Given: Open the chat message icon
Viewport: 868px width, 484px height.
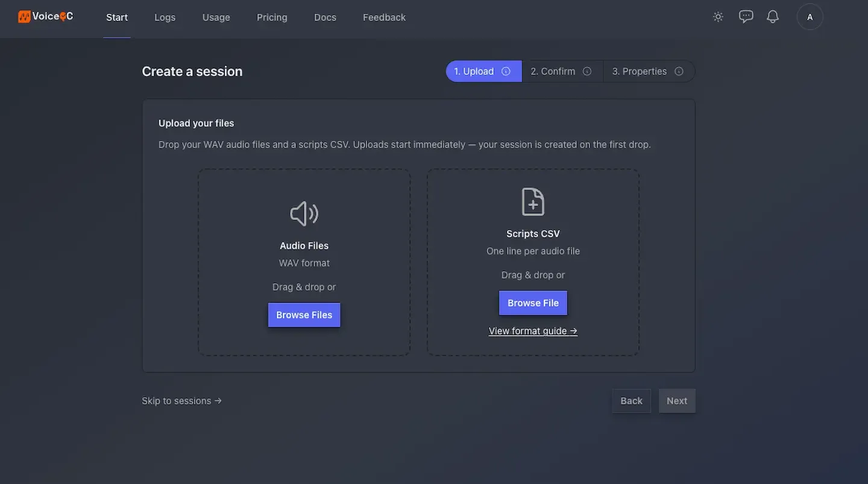Looking at the screenshot, I should coord(746,17).
